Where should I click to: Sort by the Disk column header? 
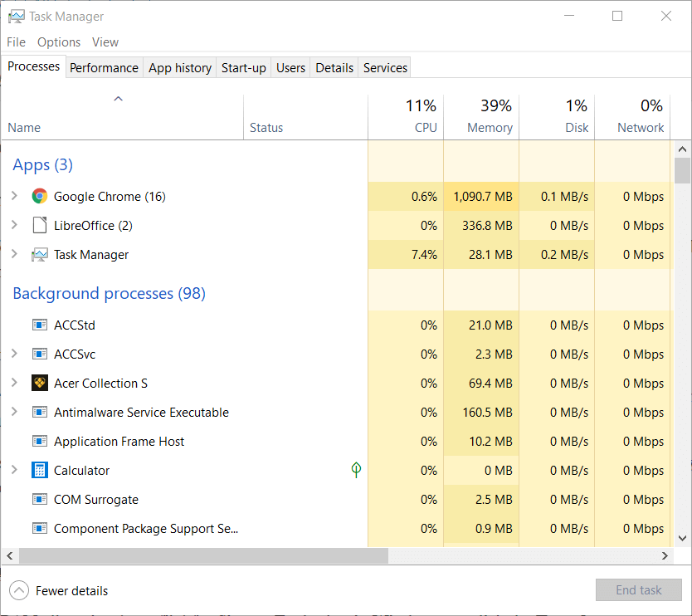click(x=557, y=117)
